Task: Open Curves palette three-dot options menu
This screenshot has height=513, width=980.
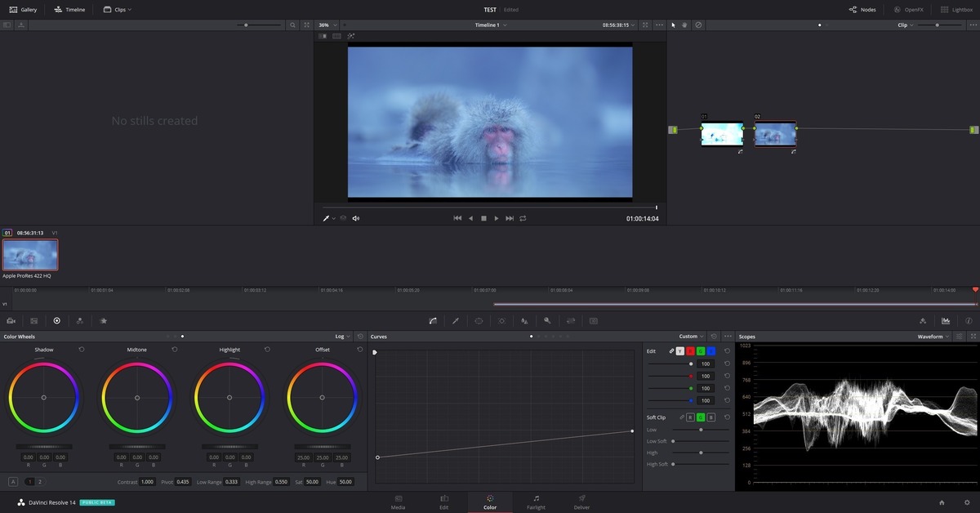Action: click(728, 337)
